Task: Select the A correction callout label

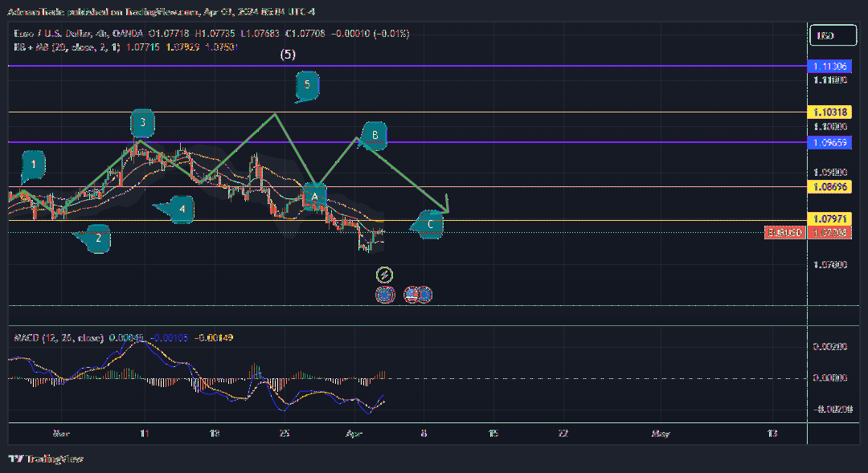Action: (314, 197)
